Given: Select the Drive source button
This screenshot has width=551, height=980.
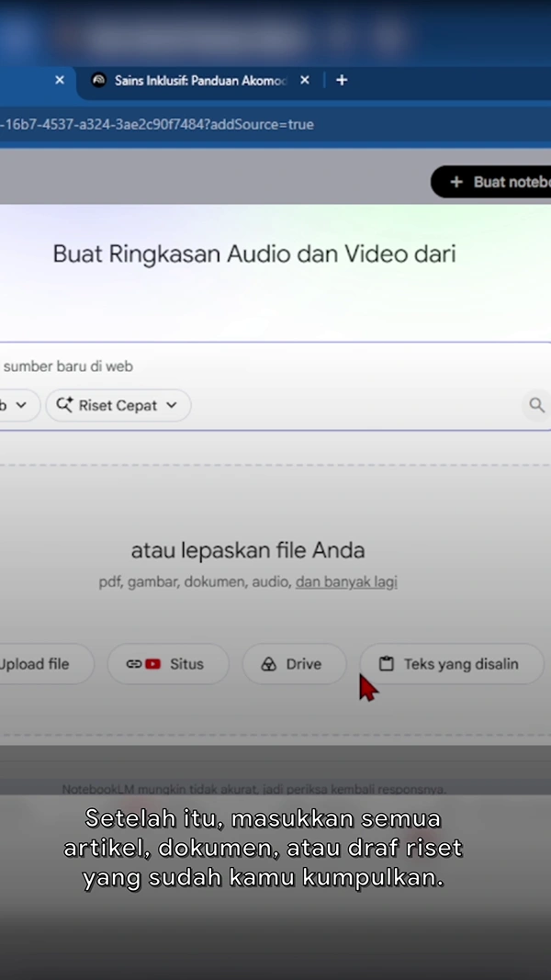Looking at the screenshot, I should pyautogui.click(x=294, y=664).
